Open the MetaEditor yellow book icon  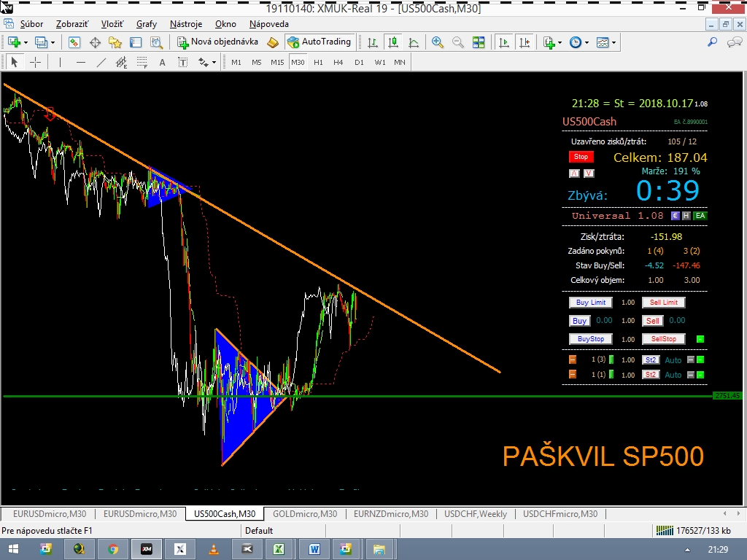tap(273, 42)
